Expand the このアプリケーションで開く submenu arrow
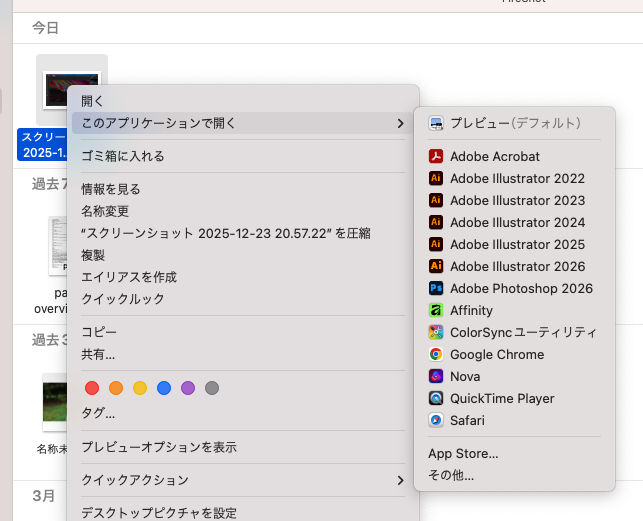Screen dimensions: 643x521 400,123
